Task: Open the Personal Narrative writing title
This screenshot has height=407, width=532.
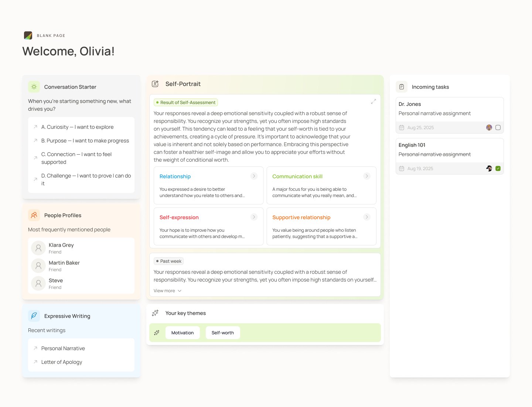Action: coord(63,348)
